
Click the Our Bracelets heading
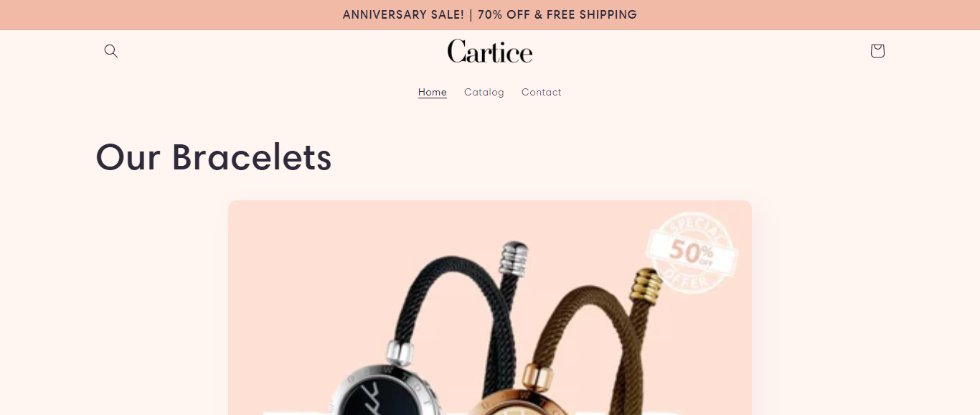[214, 157]
